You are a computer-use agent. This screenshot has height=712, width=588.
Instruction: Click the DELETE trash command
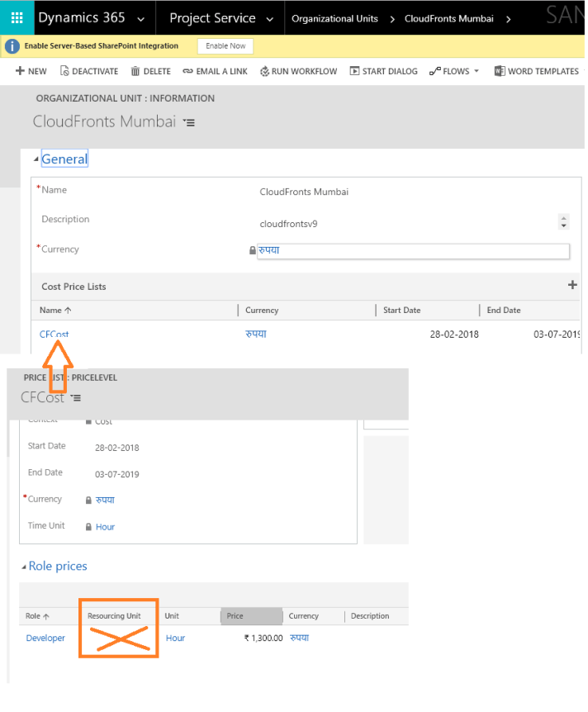(150, 72)
